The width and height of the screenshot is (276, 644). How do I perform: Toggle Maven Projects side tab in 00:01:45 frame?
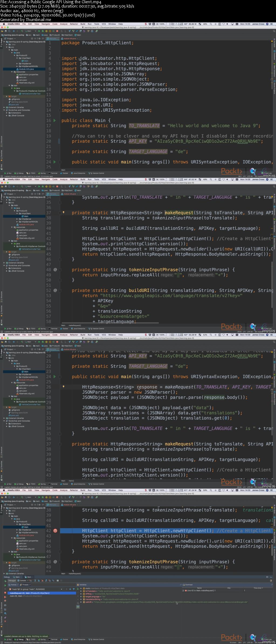[x=274, y=87]
